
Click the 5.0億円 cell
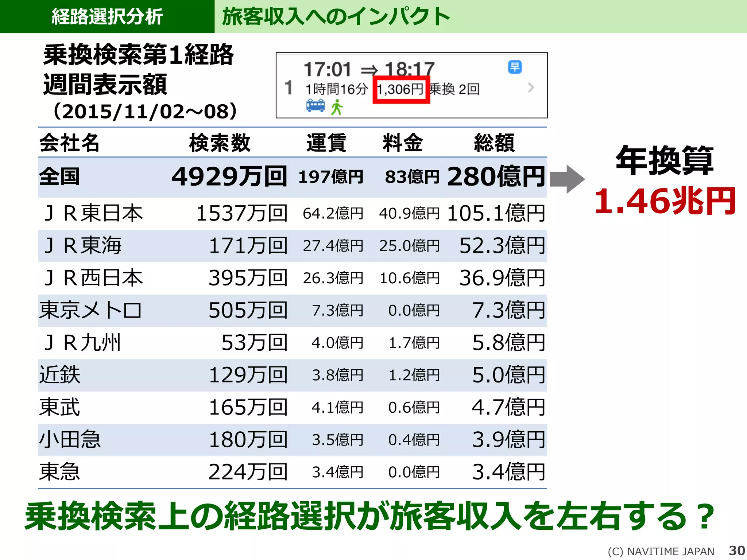coord(509,375)
